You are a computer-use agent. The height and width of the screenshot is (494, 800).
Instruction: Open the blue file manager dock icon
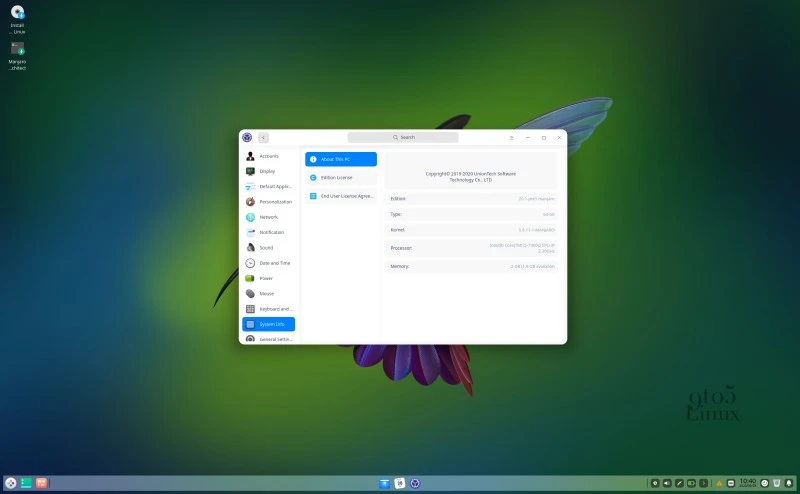[x=385, y=483]
